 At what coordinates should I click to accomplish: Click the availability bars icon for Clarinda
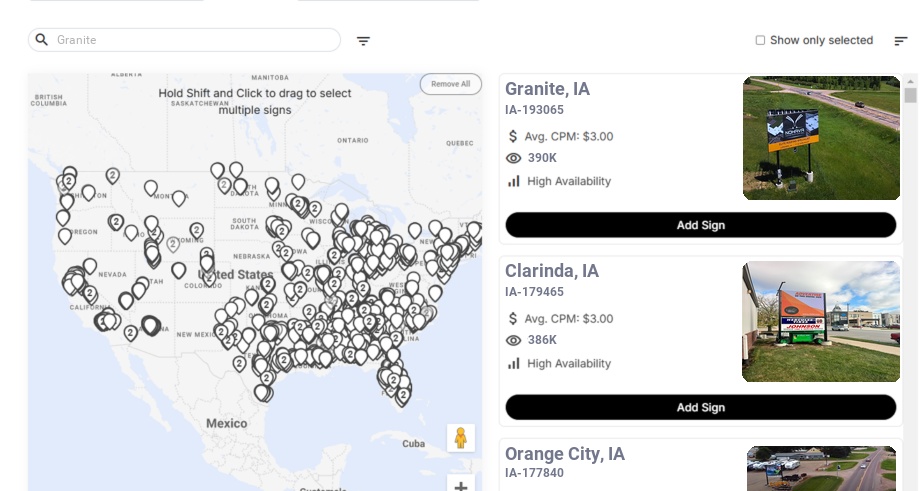pyautogui.click(x=514, y=363)
